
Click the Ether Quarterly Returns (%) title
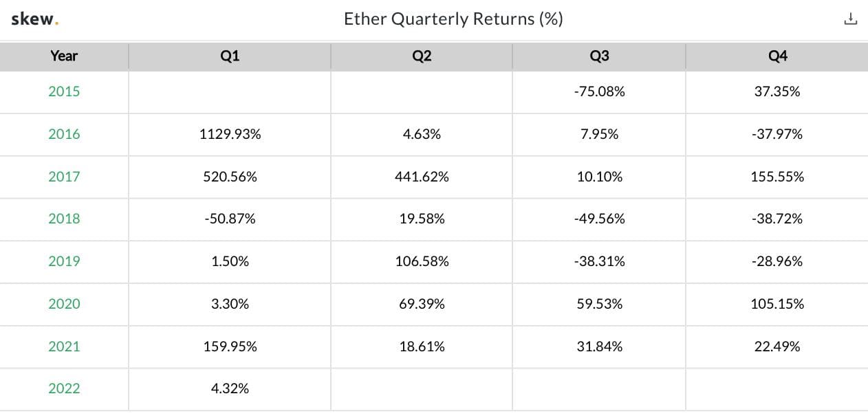[453, 19]
